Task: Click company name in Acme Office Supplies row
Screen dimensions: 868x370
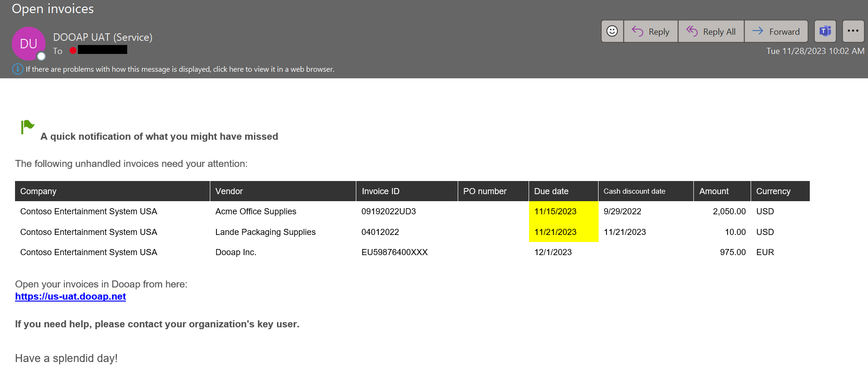Action: tap(89, 211)
